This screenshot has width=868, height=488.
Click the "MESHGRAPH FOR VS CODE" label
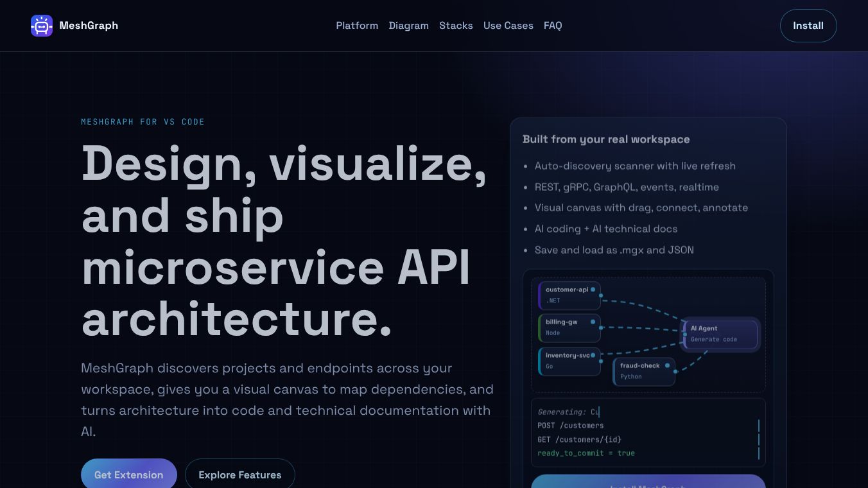click(x=143, y=122)
